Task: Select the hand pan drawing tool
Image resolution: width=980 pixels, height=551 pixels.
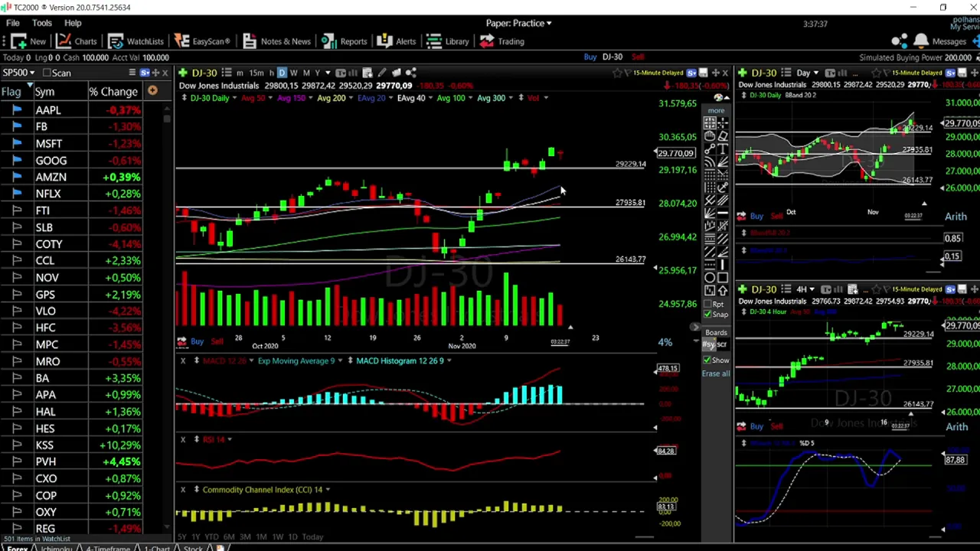Action: (710, 135)
